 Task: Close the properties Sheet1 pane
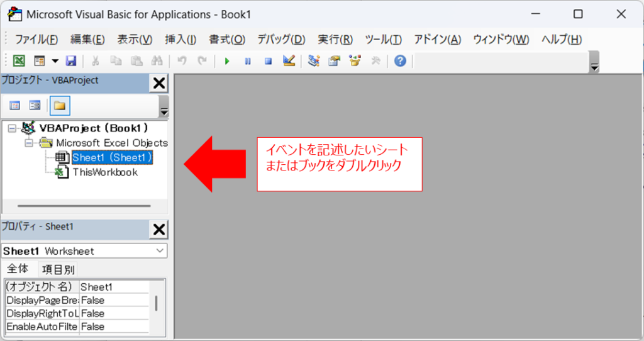click(159, 230)
